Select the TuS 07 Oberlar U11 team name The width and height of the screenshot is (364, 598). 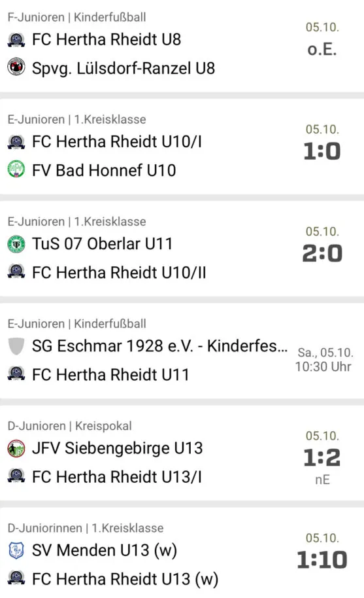coord(102,243)
